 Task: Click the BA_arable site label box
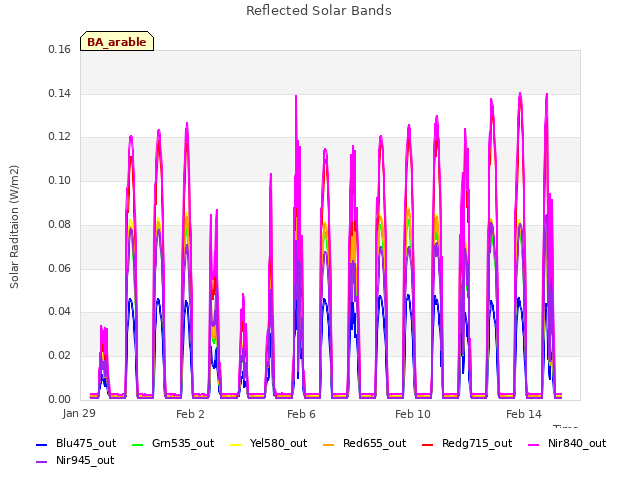[117, 41]
